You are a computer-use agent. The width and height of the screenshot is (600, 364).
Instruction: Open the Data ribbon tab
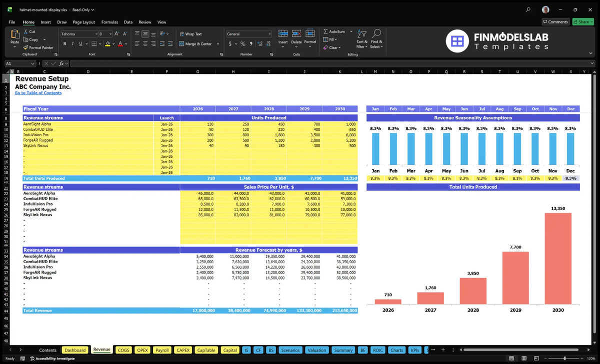pyautogui.click(x=128, y=22)
